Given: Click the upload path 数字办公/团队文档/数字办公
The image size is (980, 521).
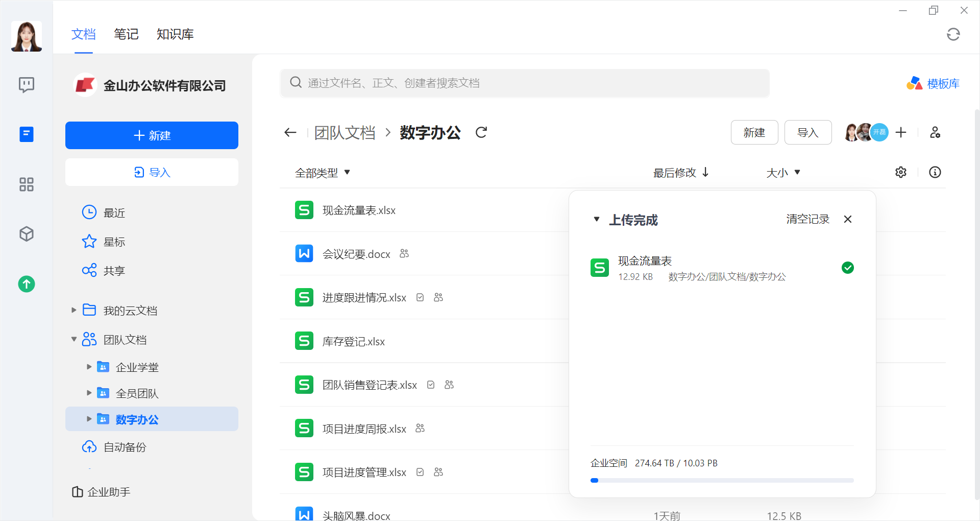Looking at the screenshot, I should [727, 277].
